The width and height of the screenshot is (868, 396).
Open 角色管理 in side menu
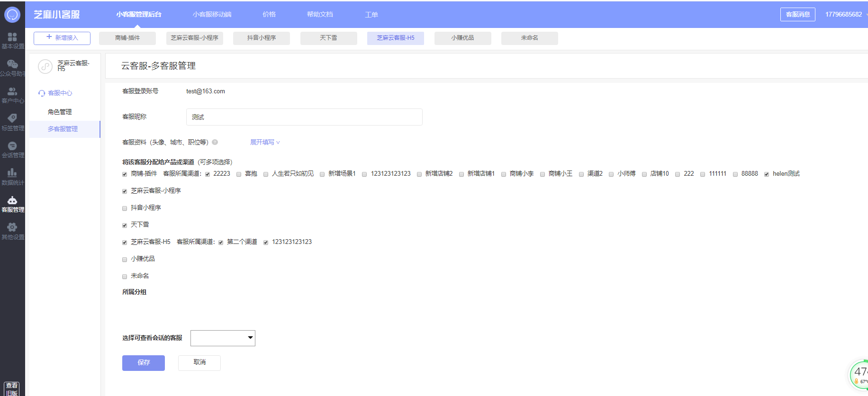(x=60, y=112)
